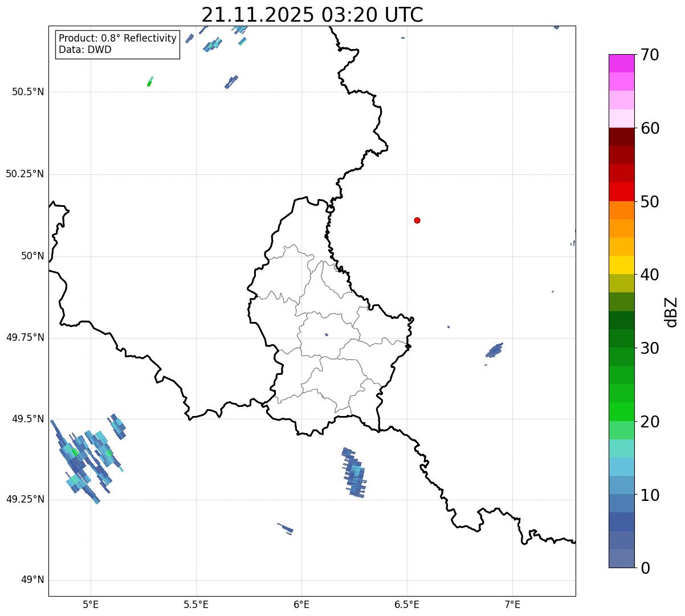Click the latitude label 50.5°N

pyautogui.click(x=28, y=92)
